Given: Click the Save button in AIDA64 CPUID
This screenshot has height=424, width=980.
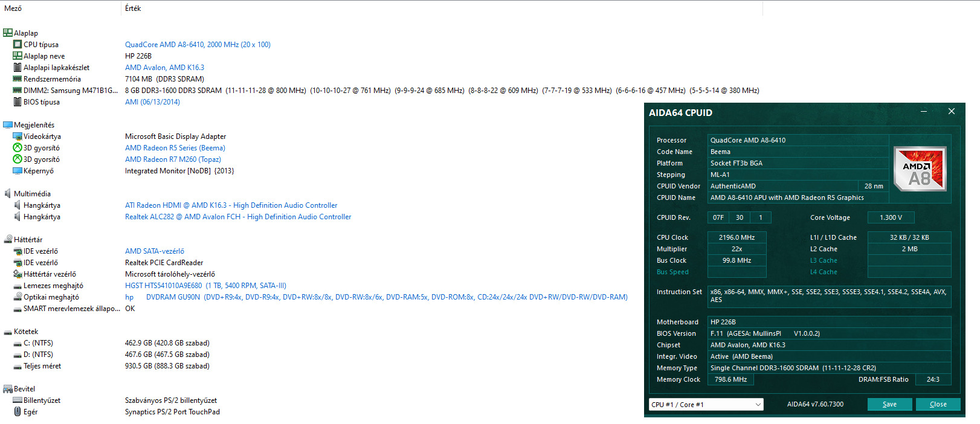Looking at the screenshot, I should (889, 404).
